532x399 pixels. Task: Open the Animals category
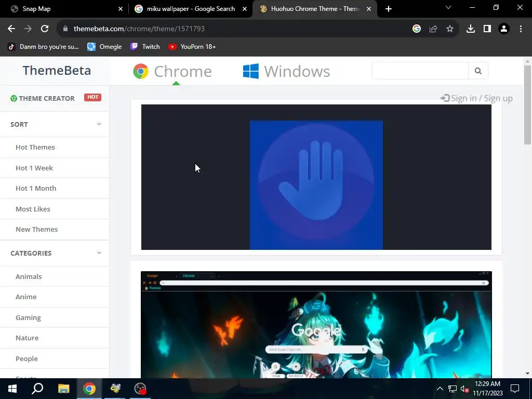[29, 276]
